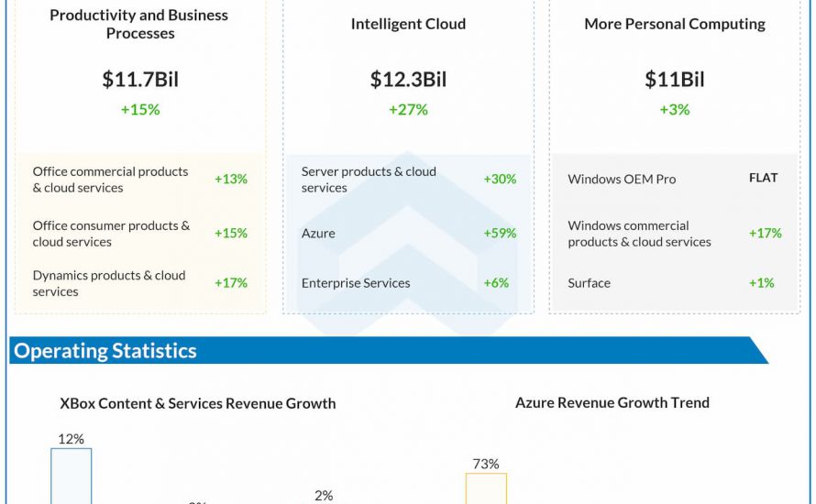Select the $12.3Bil revenue figure
Screen dimensions: 816x504
408,80
